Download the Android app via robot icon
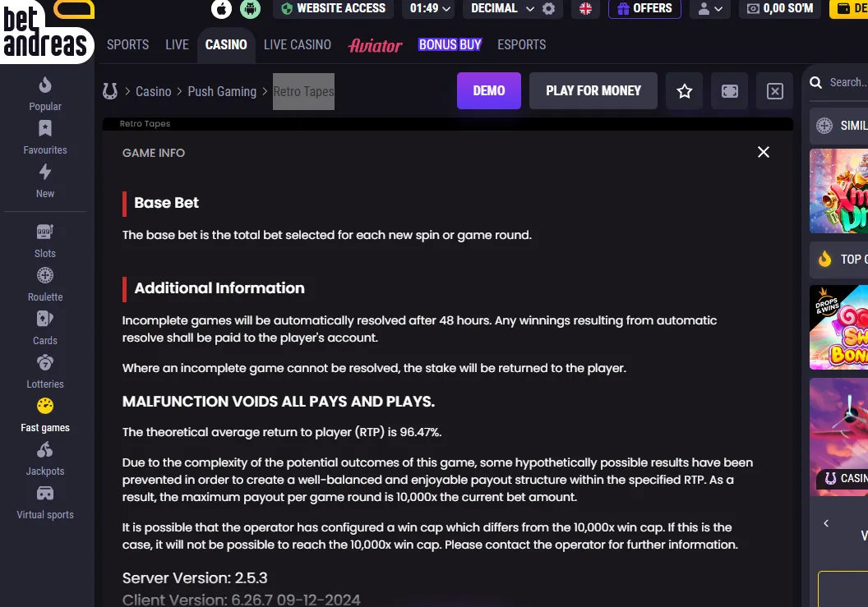This screenshot has width=868, height=607. click(250, 9)
